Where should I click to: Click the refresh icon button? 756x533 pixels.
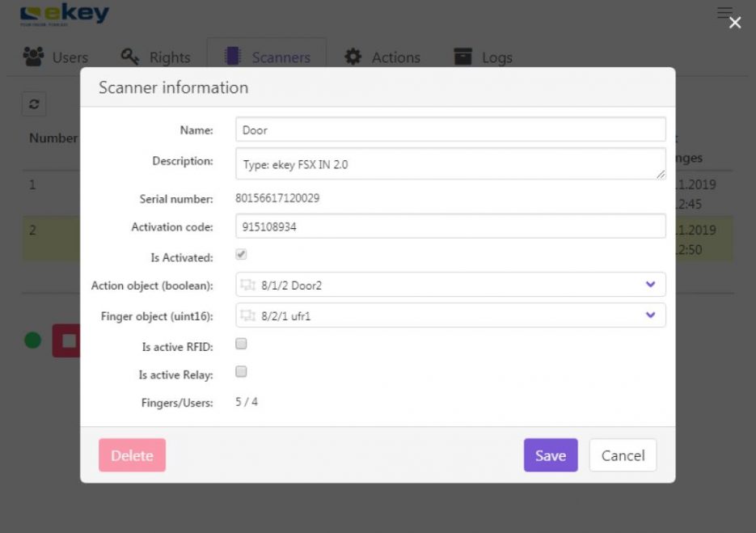coord(34,104)
